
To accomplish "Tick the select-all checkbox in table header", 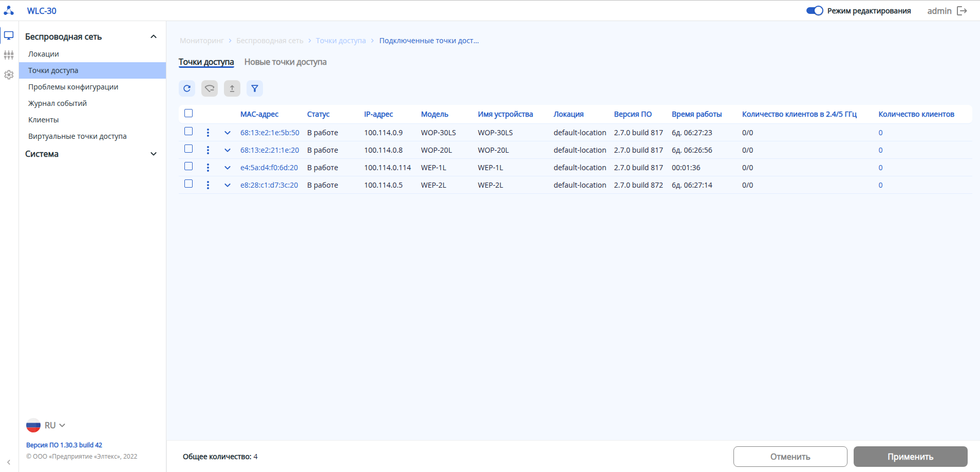I will pos(189,114).
